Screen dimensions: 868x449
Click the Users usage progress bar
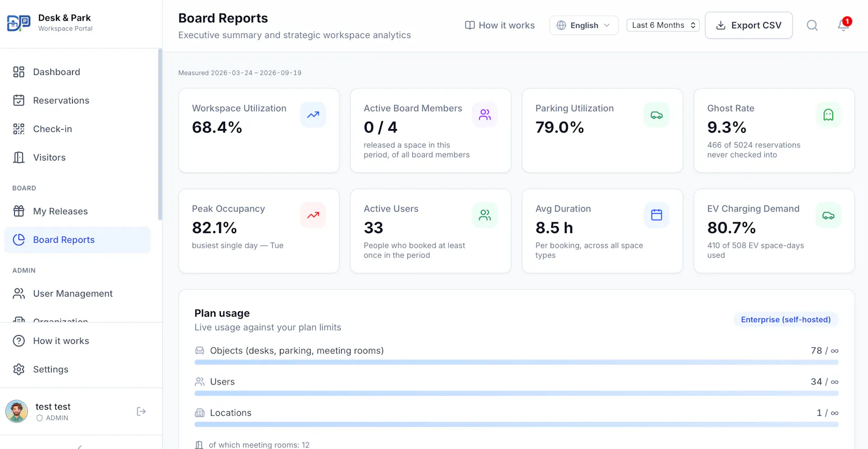pyautogui.click(x=516, y=393)
